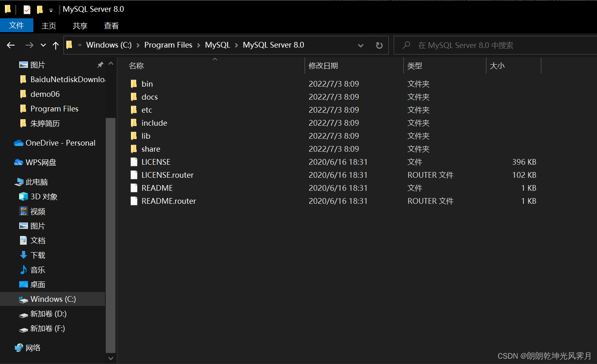Open WPS网盘 in the sidebar

(x=35, y=162)
